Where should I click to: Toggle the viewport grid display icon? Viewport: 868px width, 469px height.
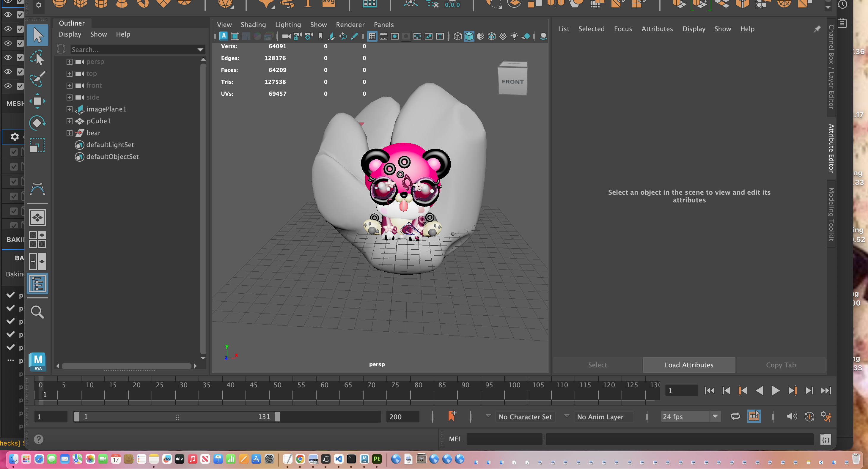point(372,36)
